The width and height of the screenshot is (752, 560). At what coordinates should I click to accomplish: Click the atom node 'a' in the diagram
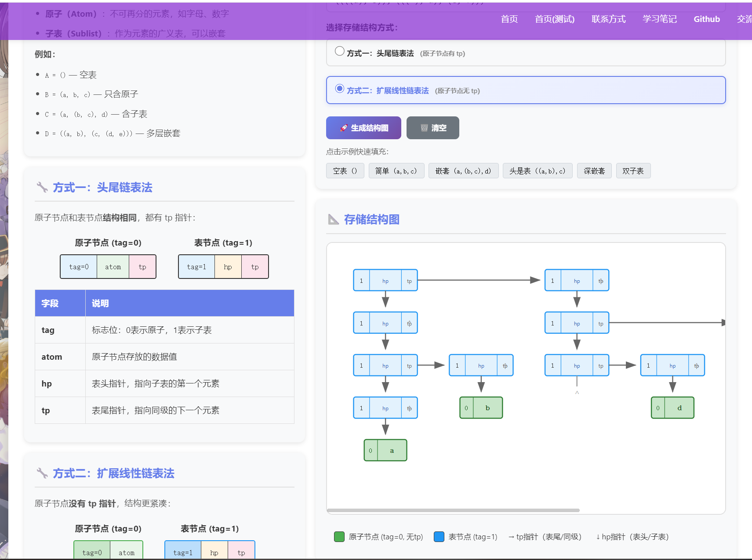pyautogui.click(x=385, y=450)
